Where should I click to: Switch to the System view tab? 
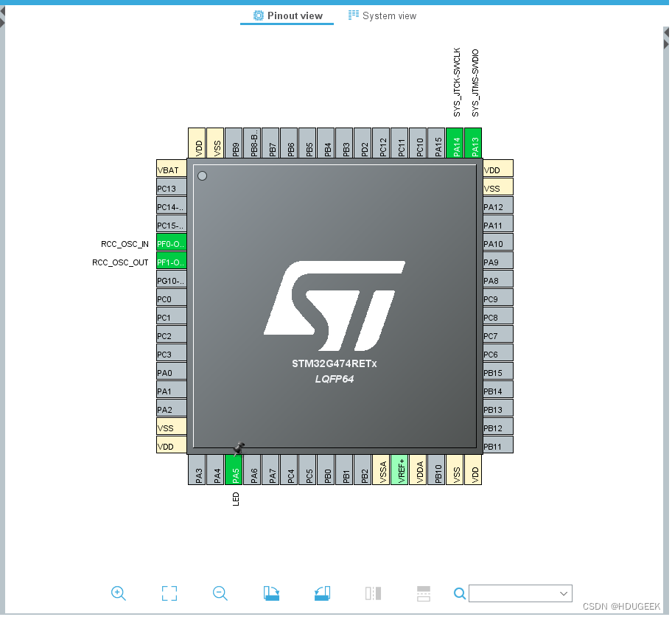tap(384, 16)
